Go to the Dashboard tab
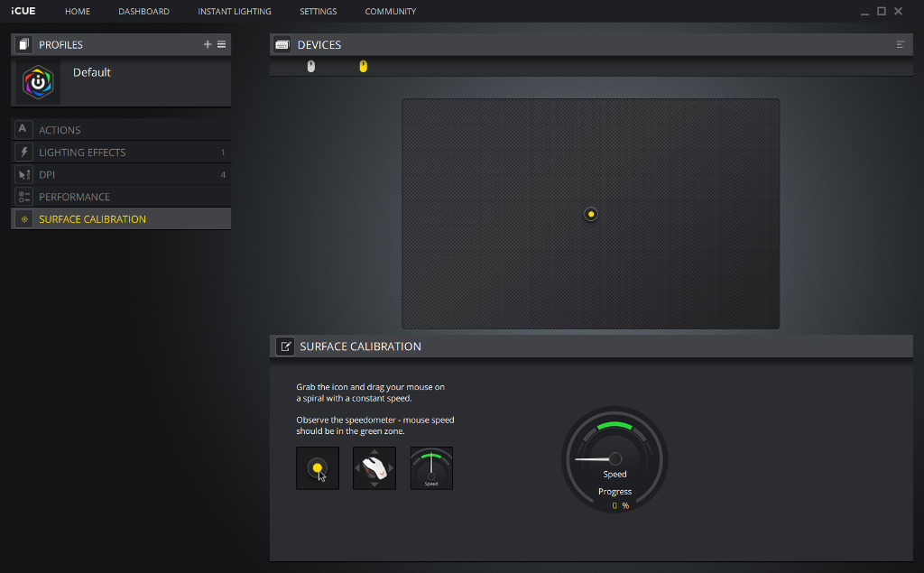Image resolution: width=924 pixels, height=573 pixels. click(143, 12)
